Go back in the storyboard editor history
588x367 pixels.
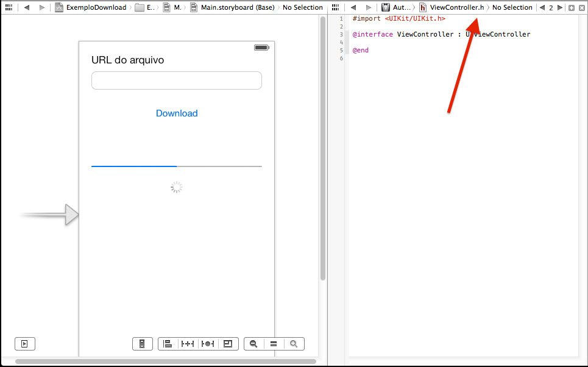(x=27, y=7)
